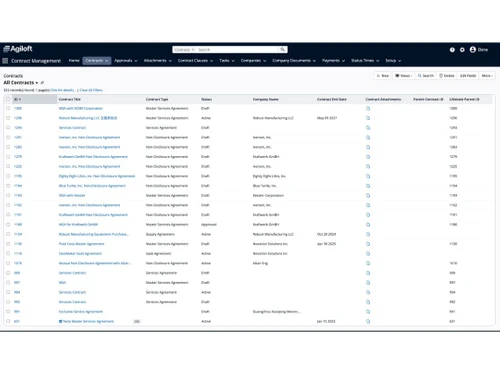500x375 pixels.
Task: Check the box for Blue Turtle Non-Disclosure Agreement
Action: [x=8, y=186]
